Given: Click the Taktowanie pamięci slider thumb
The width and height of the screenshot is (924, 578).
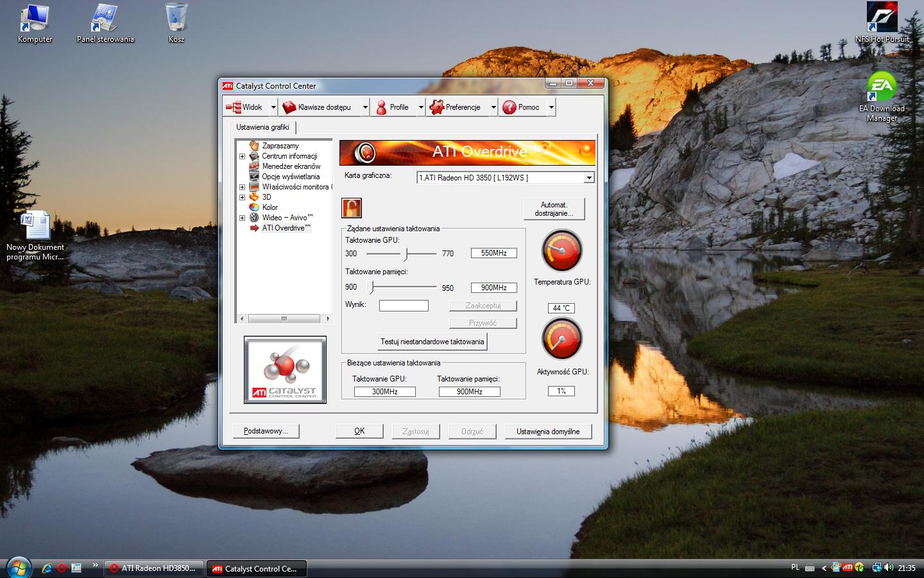Looking at the screenshot, I should (370, 287).
